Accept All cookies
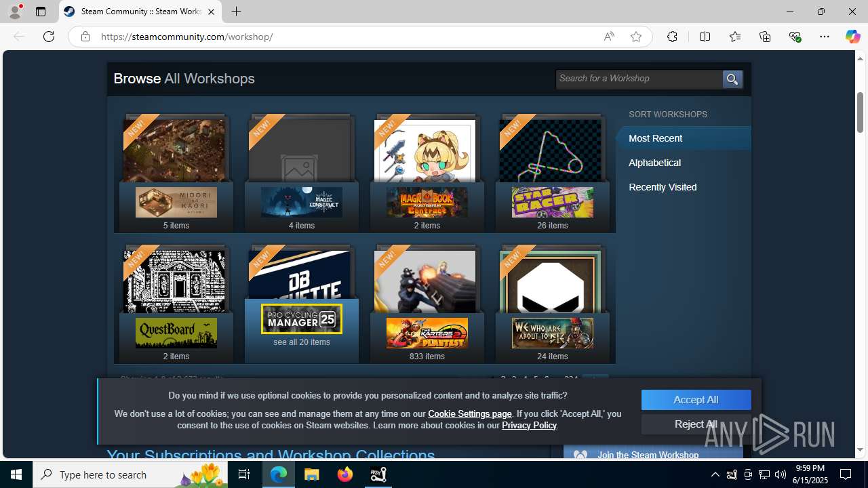Screen dimensions: 868x488 pyautogui.click(x=696, y=400)
